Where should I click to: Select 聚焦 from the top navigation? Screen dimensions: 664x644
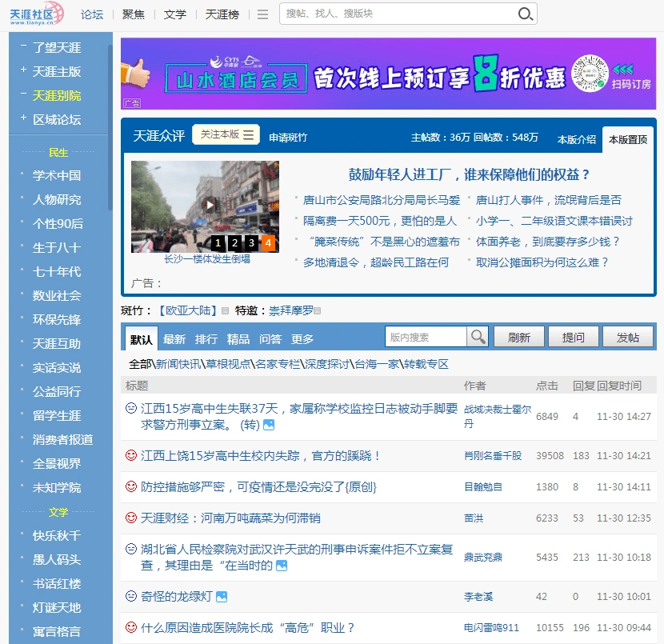pyautogui.click(x=133, y=14)
